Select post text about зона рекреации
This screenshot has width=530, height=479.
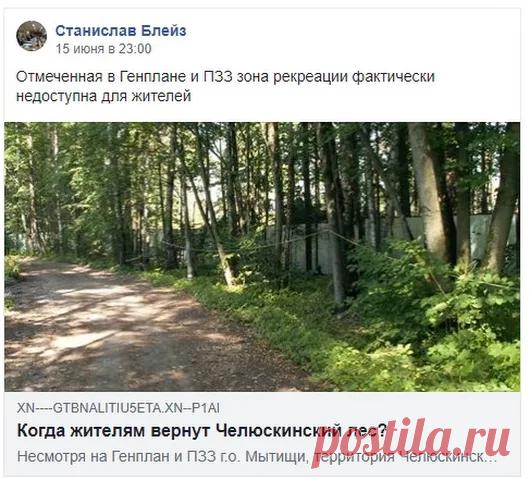point(225,86)
